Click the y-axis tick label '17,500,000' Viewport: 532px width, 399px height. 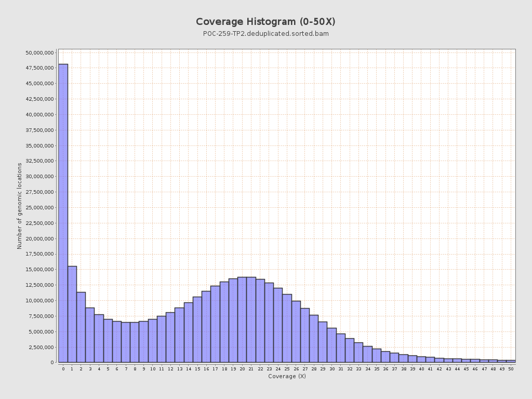pyautogui.click(x=39, y=254)
